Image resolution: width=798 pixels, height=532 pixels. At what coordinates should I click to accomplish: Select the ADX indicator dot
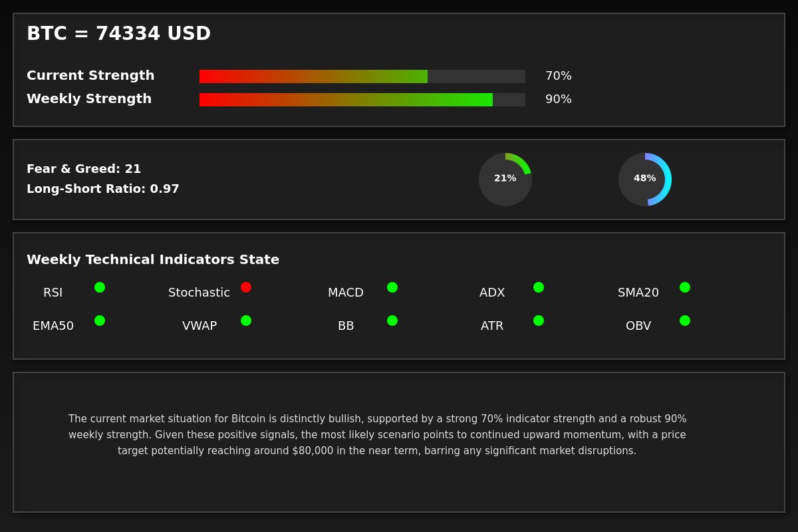(539, 287)
